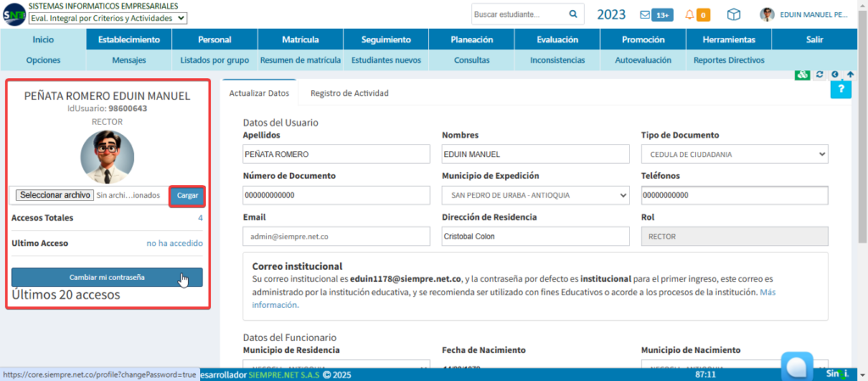The height and width of the screenshot is (381, 868).
Task: Click the header user avatar photo
Action: pyautogui.click(x=767, y=15)
